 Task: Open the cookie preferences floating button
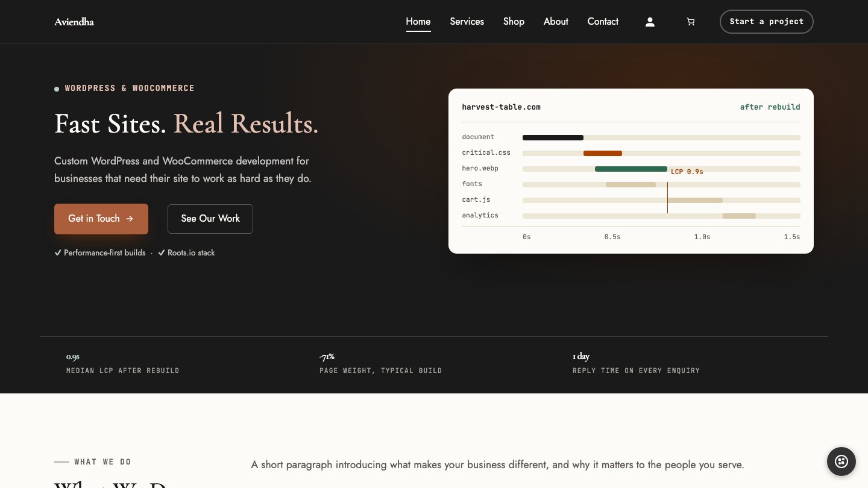tap(841, 461)
